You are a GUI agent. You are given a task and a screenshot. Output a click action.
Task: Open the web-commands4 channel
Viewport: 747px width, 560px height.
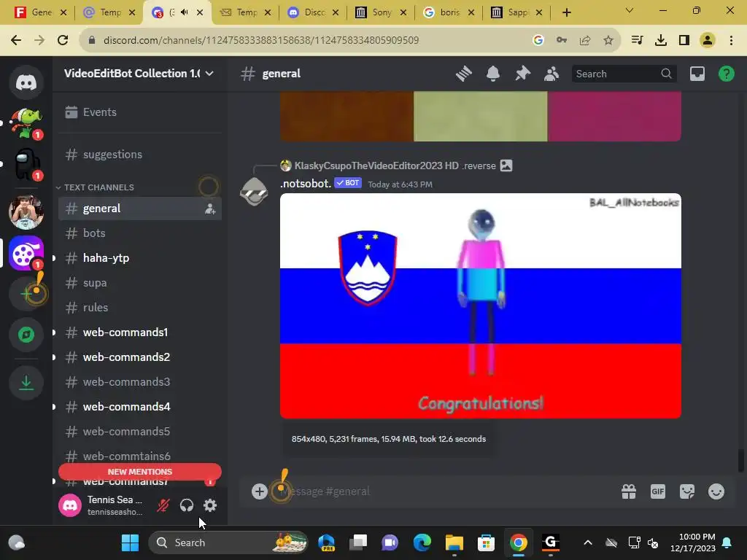click(139, 407)
